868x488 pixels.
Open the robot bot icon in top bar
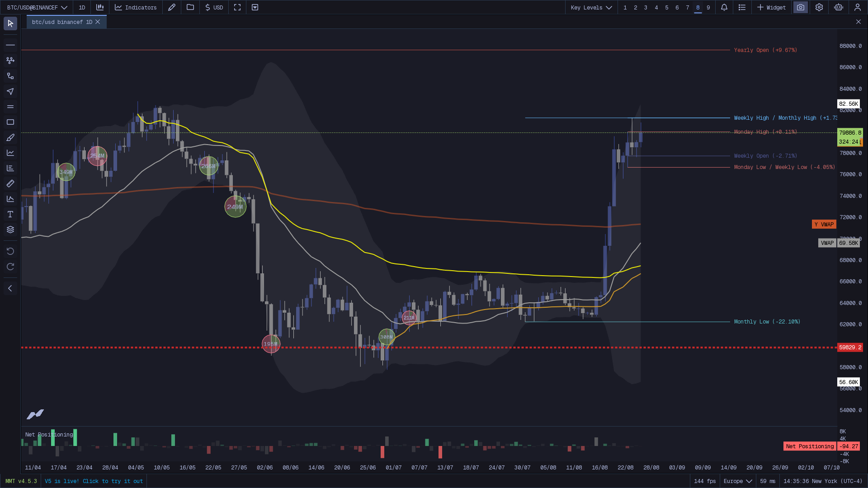tap(839, 7)
